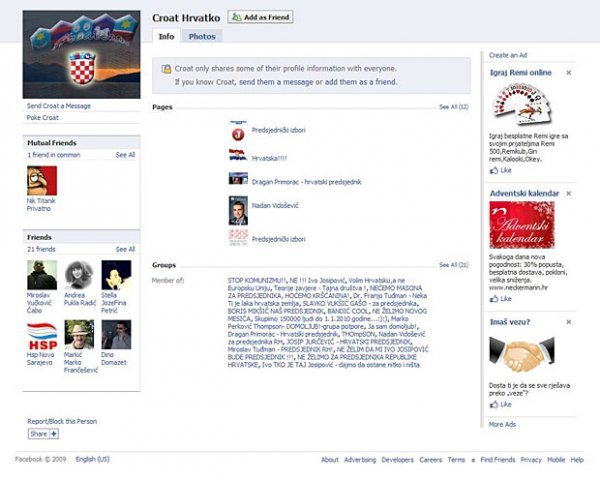Open Andrea Pukla Radić's friend photo
The image size is (600, 480).
click(x=79, y=275)
